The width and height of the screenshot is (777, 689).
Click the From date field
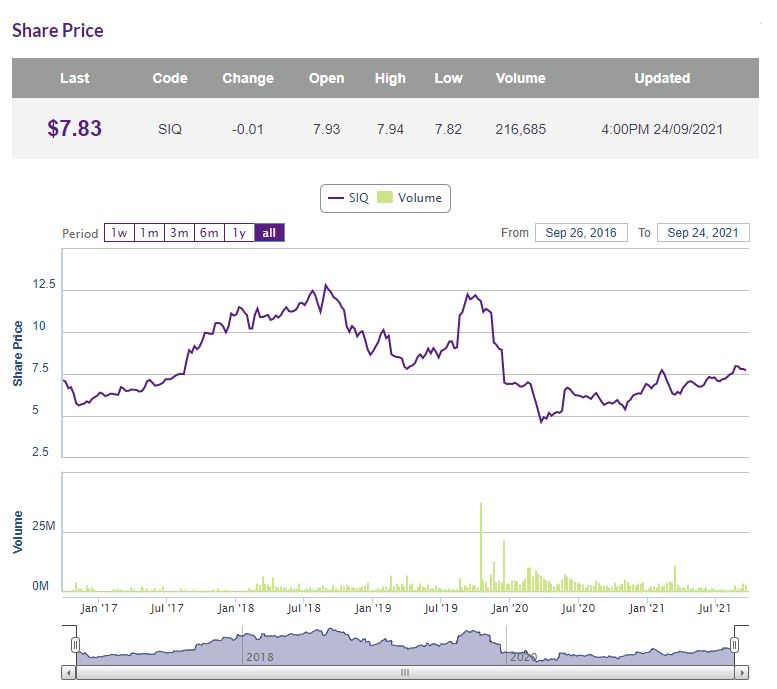(581, 233)
